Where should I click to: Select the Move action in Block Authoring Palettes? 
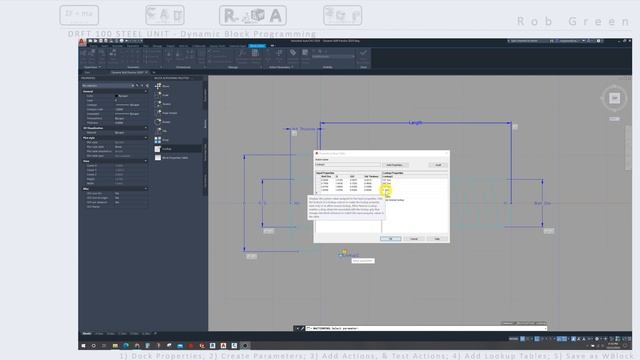[162, 86]
